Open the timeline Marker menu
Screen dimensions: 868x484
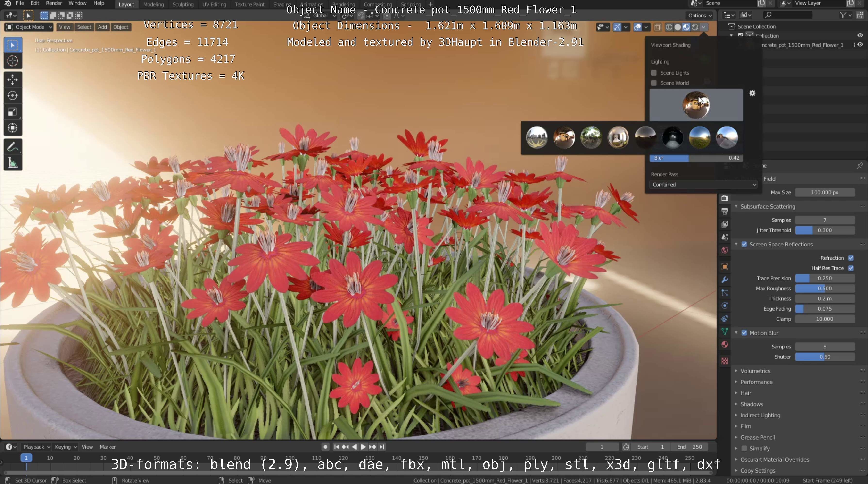[x=107, y=447]
